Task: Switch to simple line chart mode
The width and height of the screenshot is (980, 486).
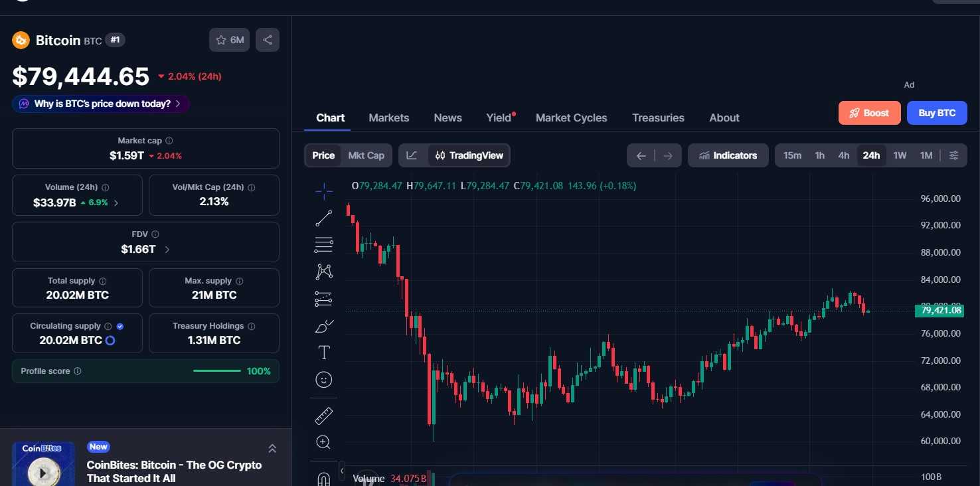Action: pyautogui.click(x=412, y=155)
